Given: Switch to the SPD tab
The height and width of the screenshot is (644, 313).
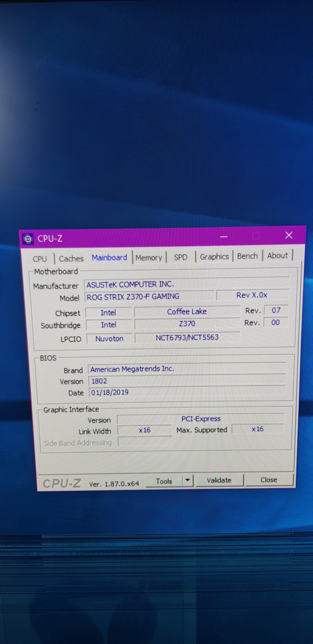Looking at the screenshot, I should pyautogui.click(x=180, y=257).
